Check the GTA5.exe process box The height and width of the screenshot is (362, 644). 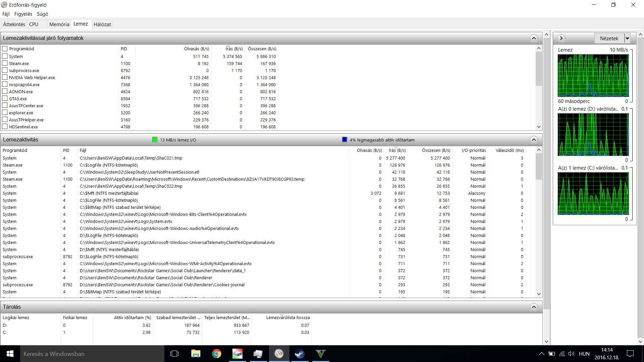(x=5, y=98)
